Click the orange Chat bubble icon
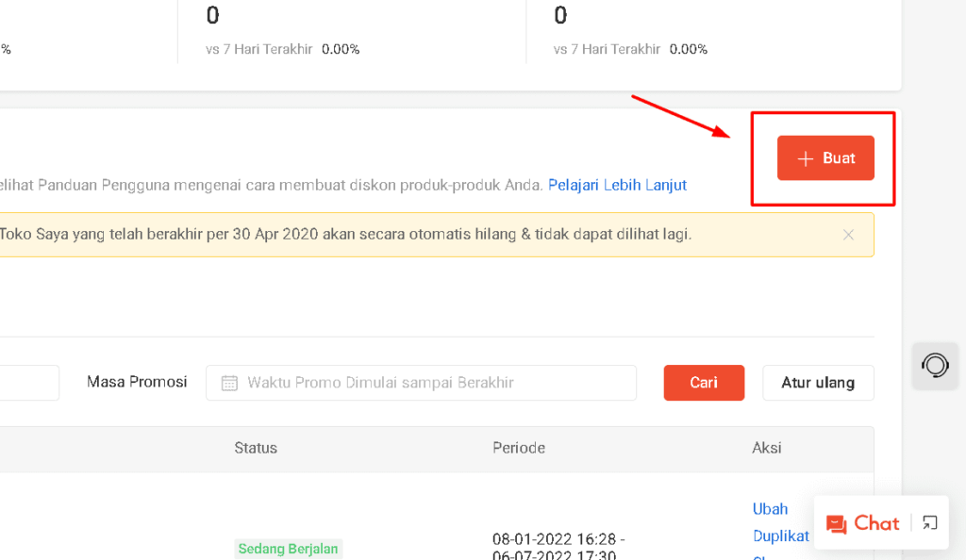This screenshot has height=560, width=966. (836, 524)
